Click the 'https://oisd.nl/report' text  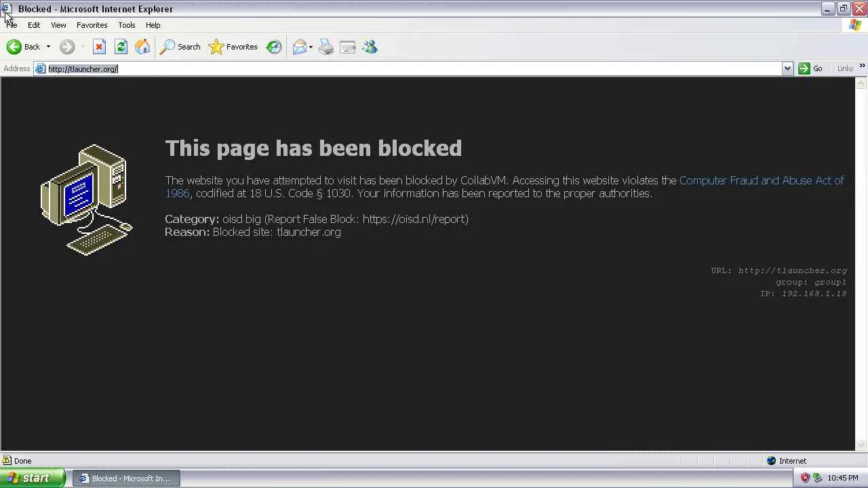[414, 219]
